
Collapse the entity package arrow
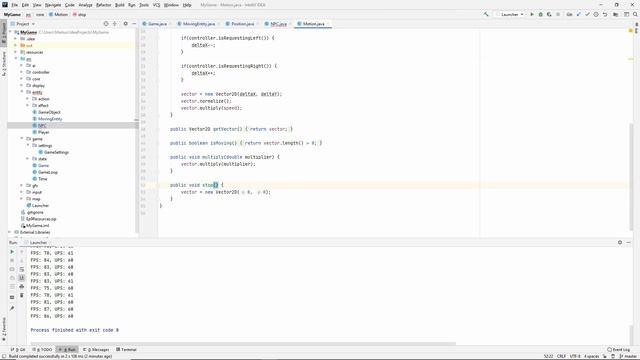click(22, 92)
